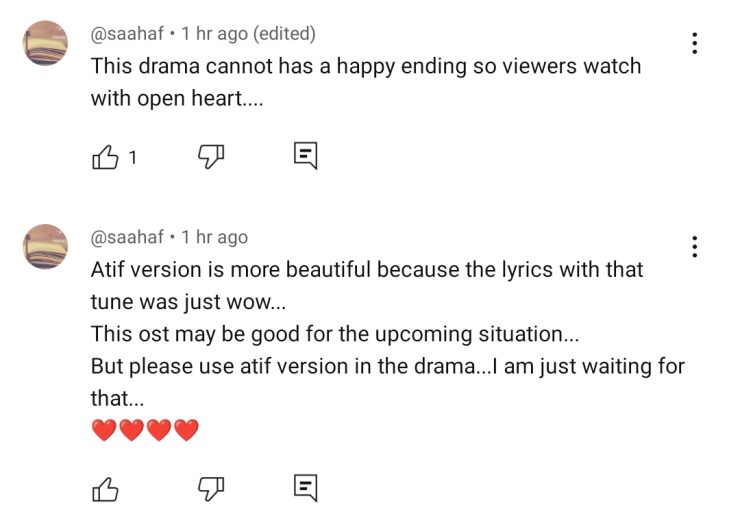The height and width of the screenshot is (527, 740).
Task: Open @saahaf profile from the edited comment
Action: 127,34
